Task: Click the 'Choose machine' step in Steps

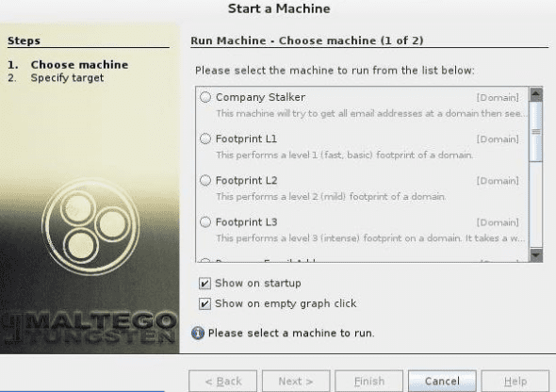Action: click(x=79, y=64)
